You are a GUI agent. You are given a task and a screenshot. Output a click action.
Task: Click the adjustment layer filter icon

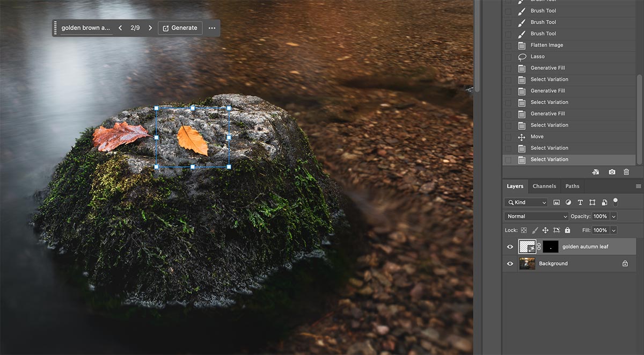568,202
